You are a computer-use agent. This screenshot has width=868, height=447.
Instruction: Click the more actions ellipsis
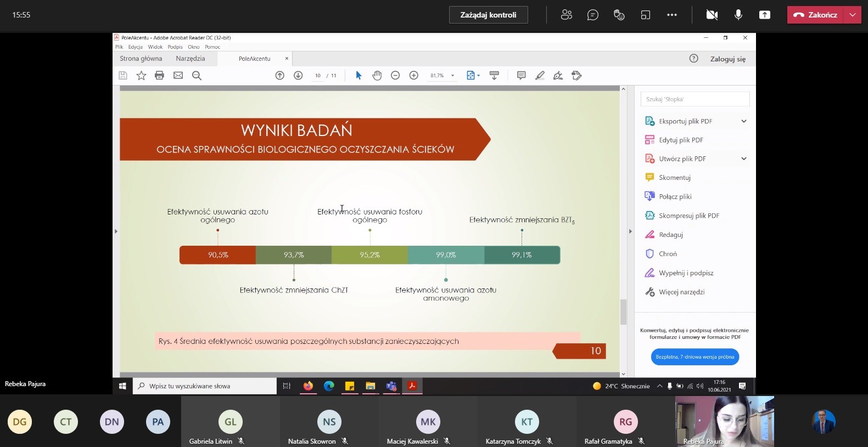(x=672, y=15)
